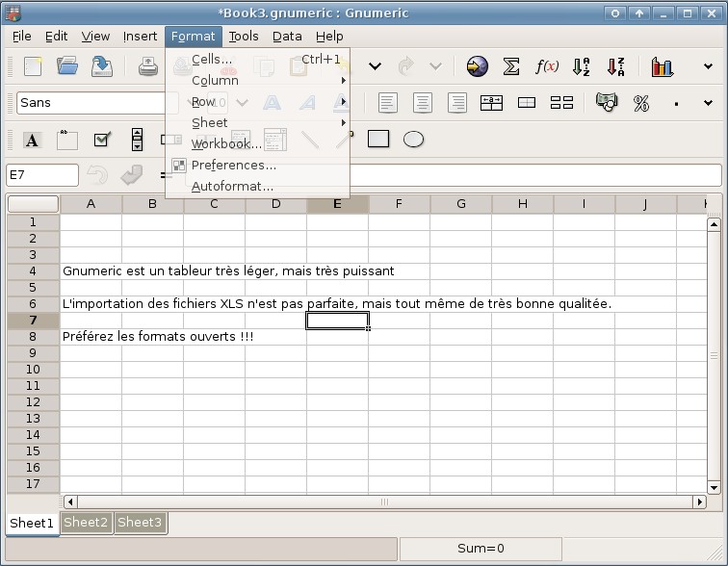Switch to Sheet3 tab
The width and height of the screenshot is (728, 566).
[x=140, y=523]
